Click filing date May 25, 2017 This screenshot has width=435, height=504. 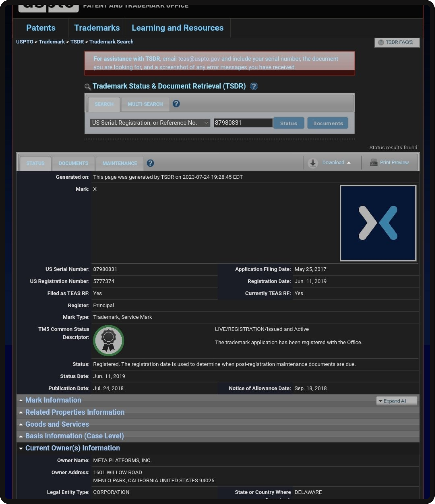[x=310, y=269]
